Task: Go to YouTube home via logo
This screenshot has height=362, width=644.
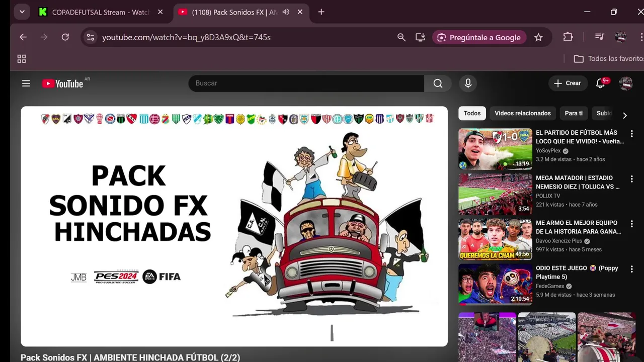Action: (x=63, y=83)
